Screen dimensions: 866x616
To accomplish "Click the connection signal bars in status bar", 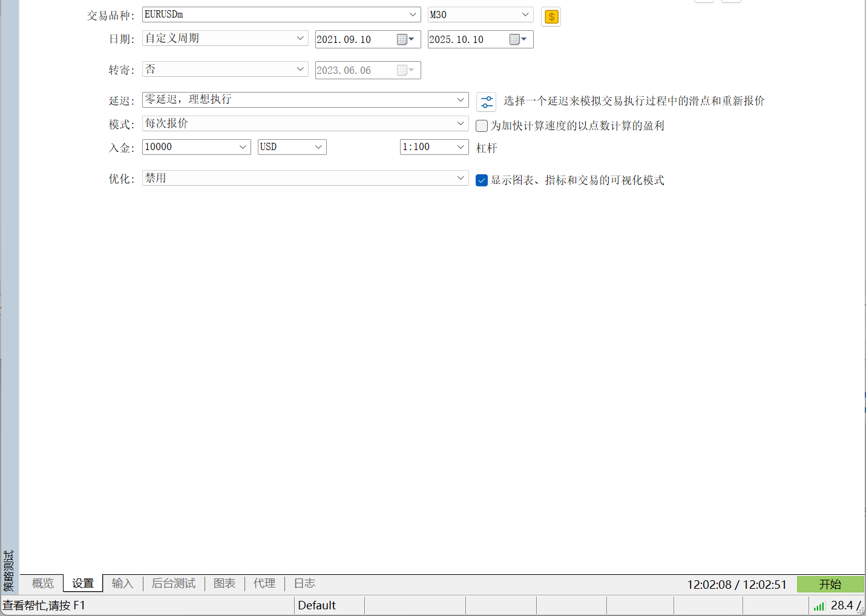I will click(819, 605).
